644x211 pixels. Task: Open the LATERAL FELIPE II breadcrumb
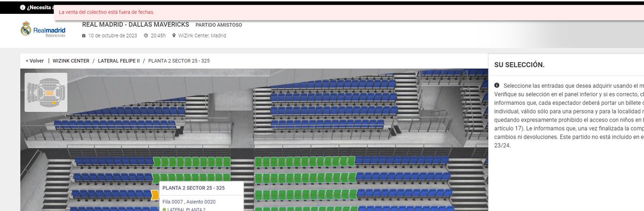[119, 61]
